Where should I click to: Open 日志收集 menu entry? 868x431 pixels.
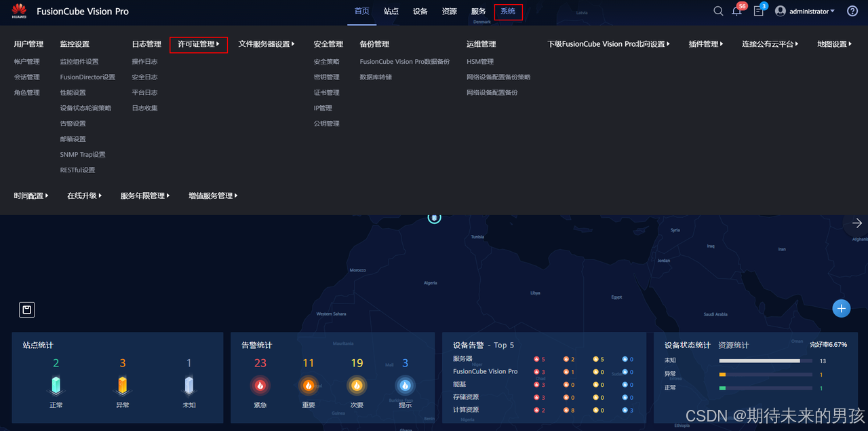[144, 108]
